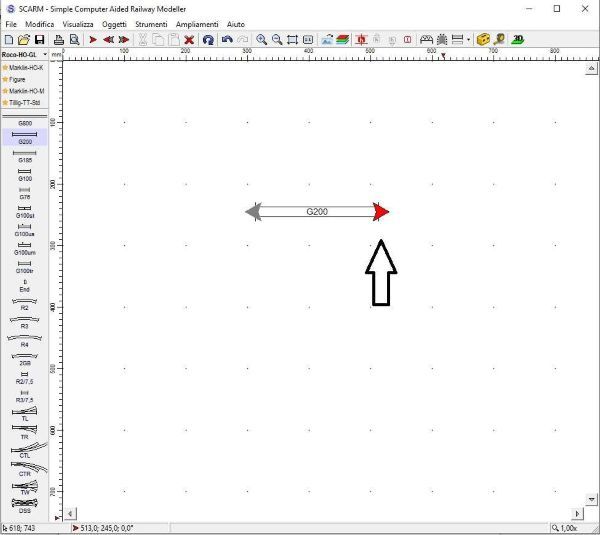Select the R2 curved track piece

24,303
